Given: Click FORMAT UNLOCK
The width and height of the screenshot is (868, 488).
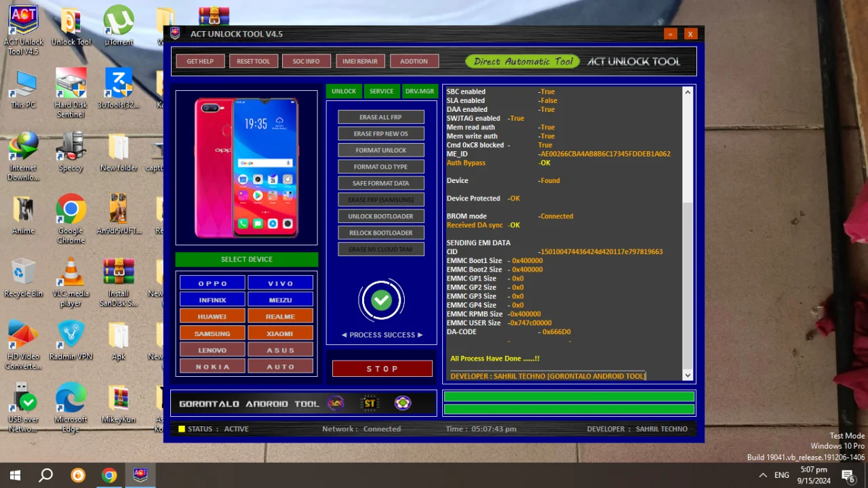Looking at the screenshot, I should 381,150.
